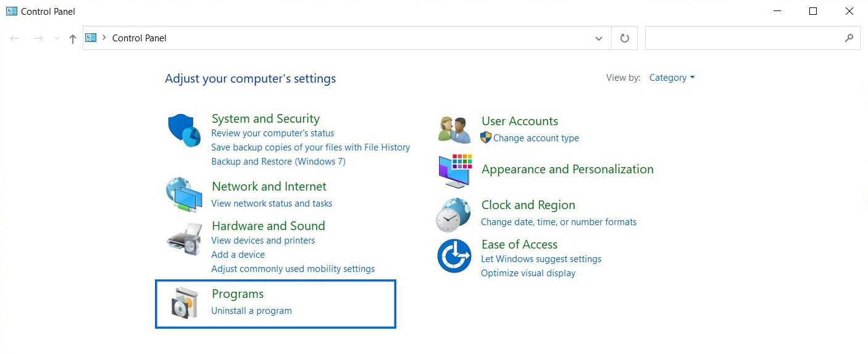Screen dimensions: 868x354
Task: Open View network status and tasks
Action: [x=272, y=204]
